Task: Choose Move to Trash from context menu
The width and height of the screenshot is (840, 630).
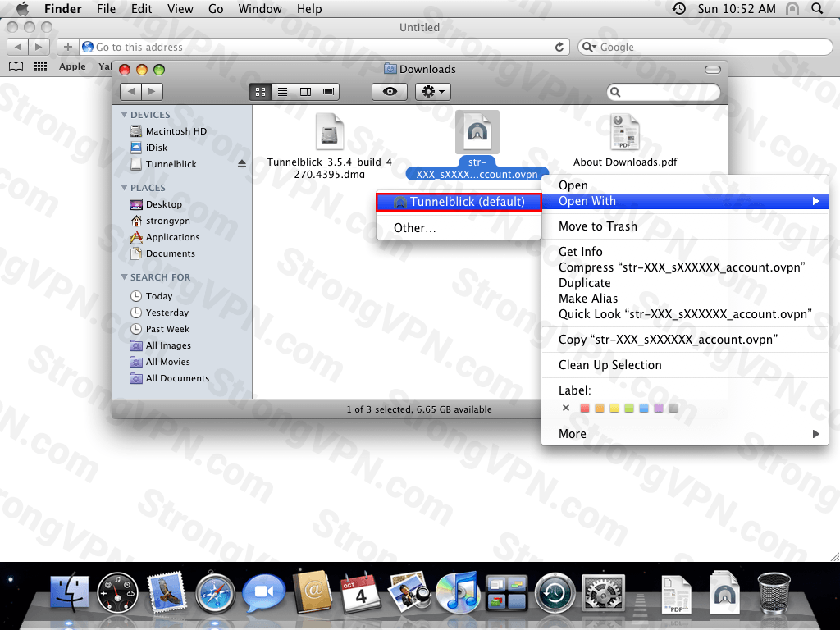Action: [x=685, y=226]
